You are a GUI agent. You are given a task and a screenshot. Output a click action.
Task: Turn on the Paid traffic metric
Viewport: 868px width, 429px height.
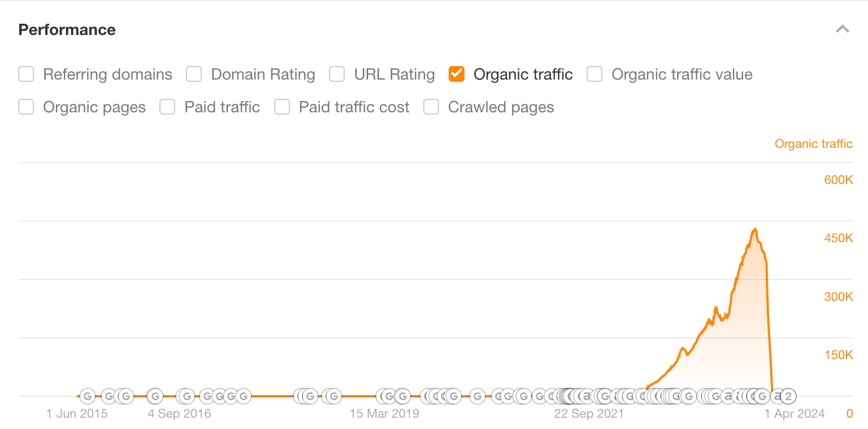pos(167,107)
